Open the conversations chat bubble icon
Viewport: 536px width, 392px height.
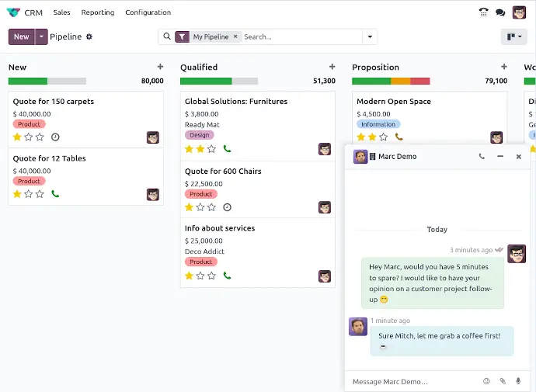(500, 12)
